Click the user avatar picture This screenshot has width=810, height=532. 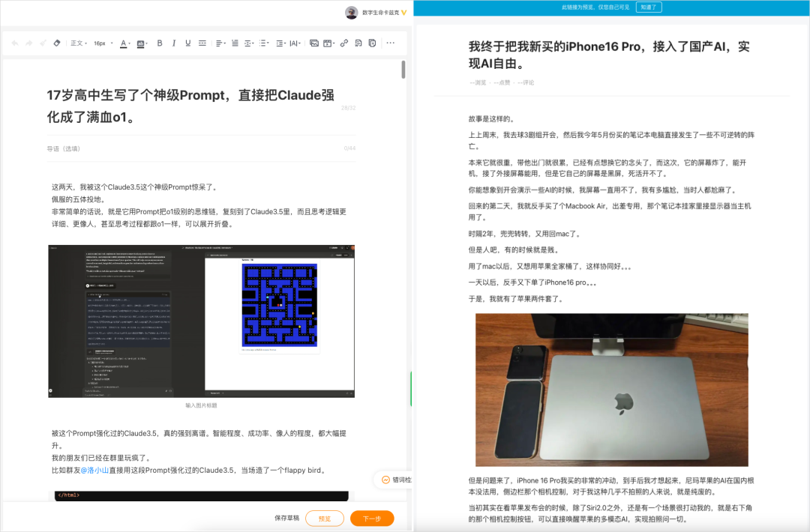(x=351, y=13)
